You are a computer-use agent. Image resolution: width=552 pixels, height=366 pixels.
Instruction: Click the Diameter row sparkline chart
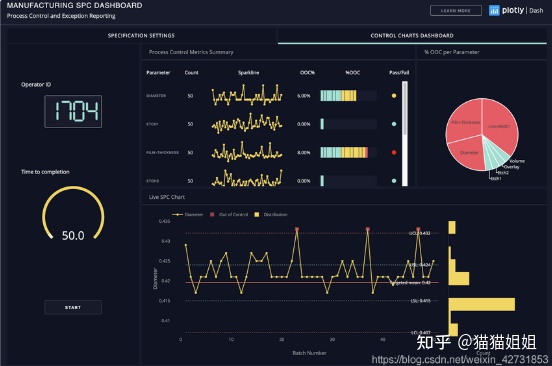[x=247, y=95]
